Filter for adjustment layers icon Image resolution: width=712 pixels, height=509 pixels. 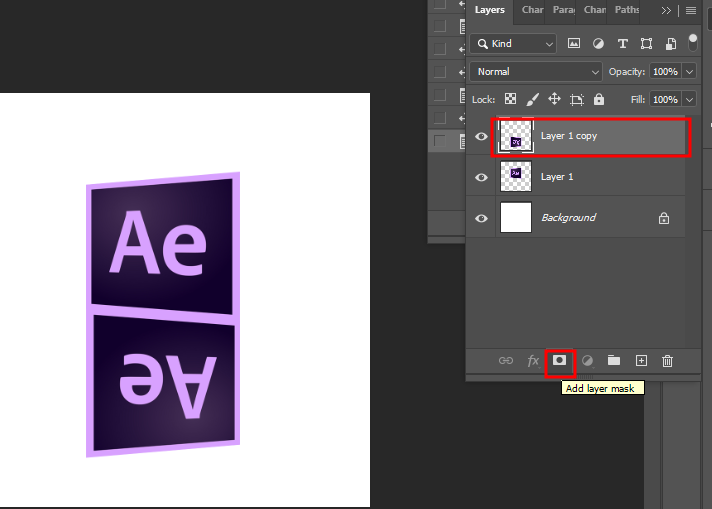[598, 44]
